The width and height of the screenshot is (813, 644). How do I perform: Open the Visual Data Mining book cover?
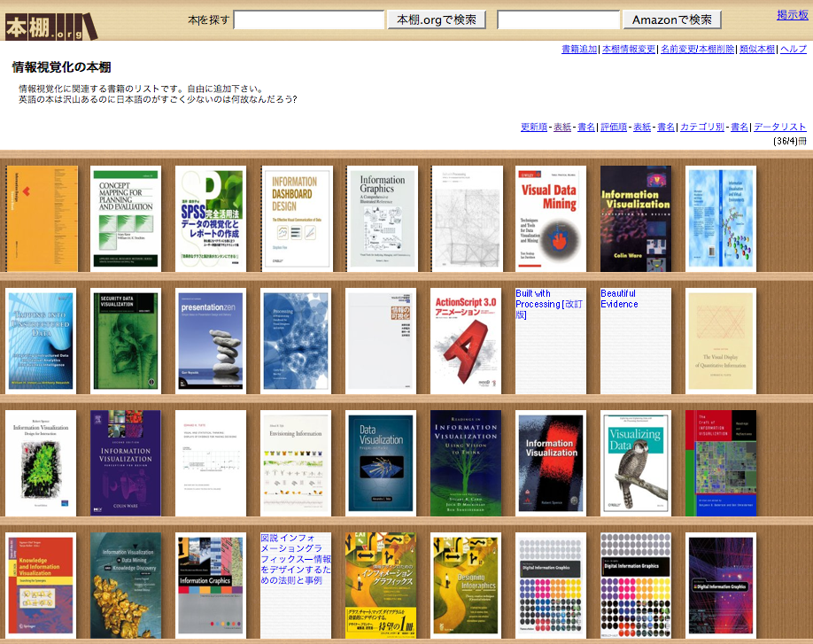[x=551, y=219]
